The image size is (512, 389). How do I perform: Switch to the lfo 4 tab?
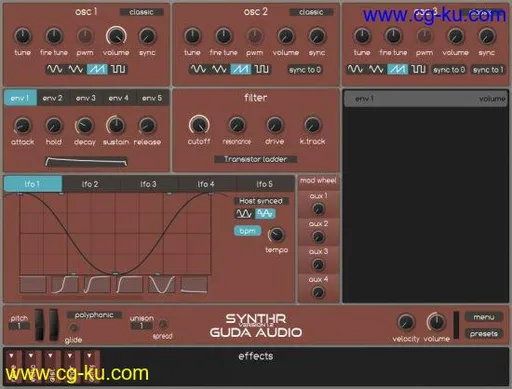(206, 184)
